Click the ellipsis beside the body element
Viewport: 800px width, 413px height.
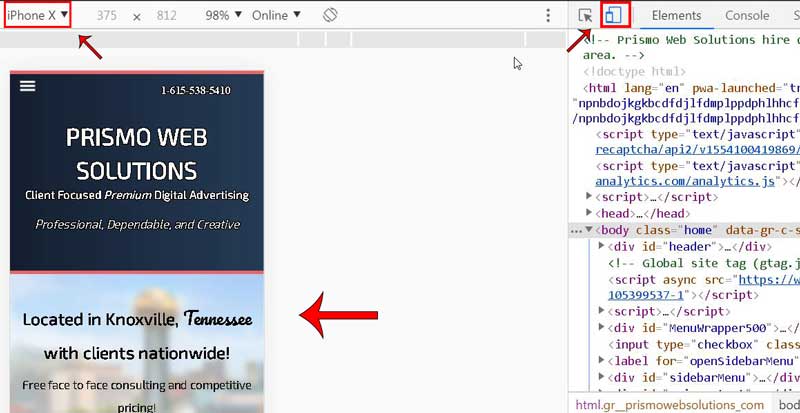575,230
